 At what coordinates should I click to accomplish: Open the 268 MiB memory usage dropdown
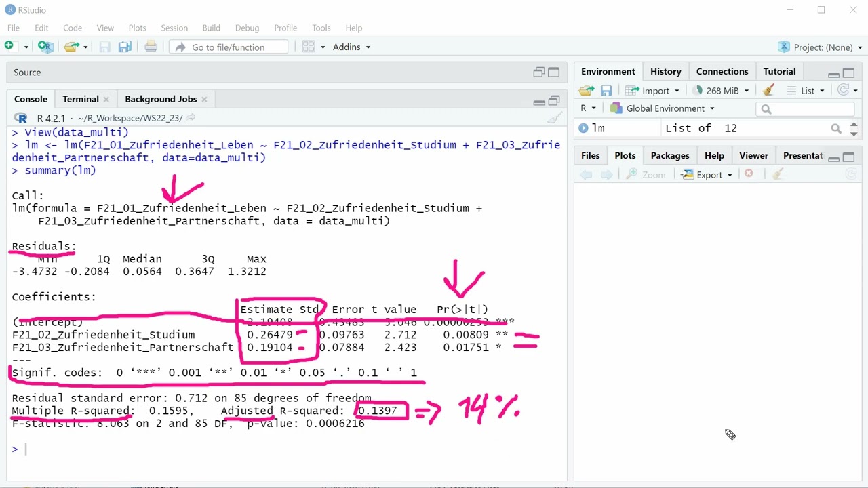(x=722, y=90)
